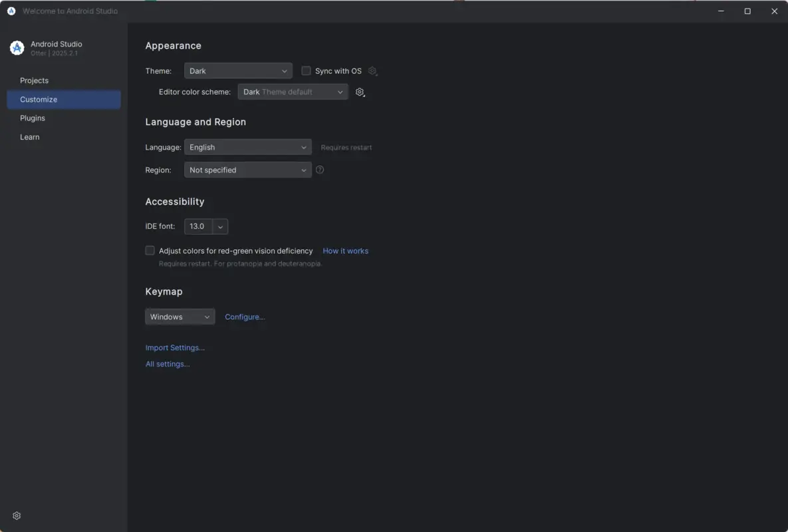This screenshot has height=532, width=788.
Task: Click the gear icon beside Sync with OS
Action: pyautogui.click(x=372, y=70)
